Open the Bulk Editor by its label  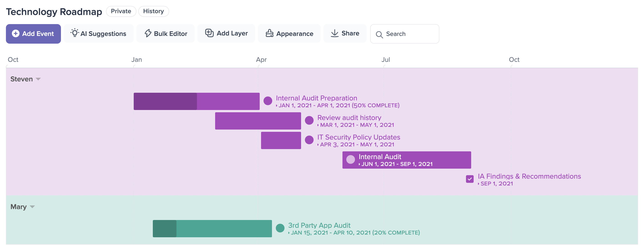(171, 34)
